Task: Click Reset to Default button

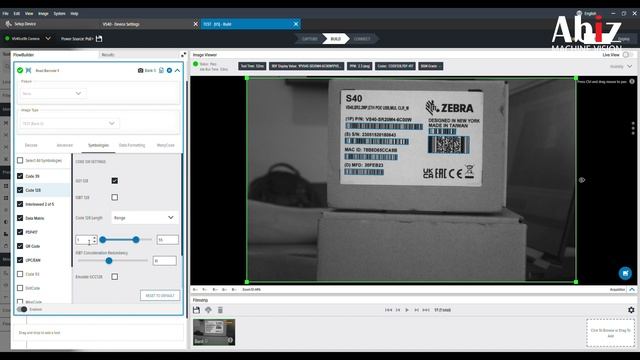Action: point(160,295)
